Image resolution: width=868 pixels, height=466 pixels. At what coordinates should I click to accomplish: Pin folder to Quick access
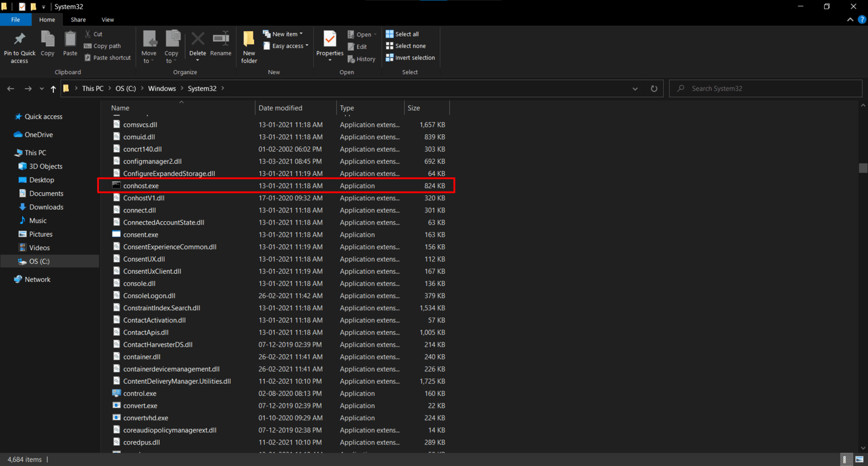click(x=20, y=47)
